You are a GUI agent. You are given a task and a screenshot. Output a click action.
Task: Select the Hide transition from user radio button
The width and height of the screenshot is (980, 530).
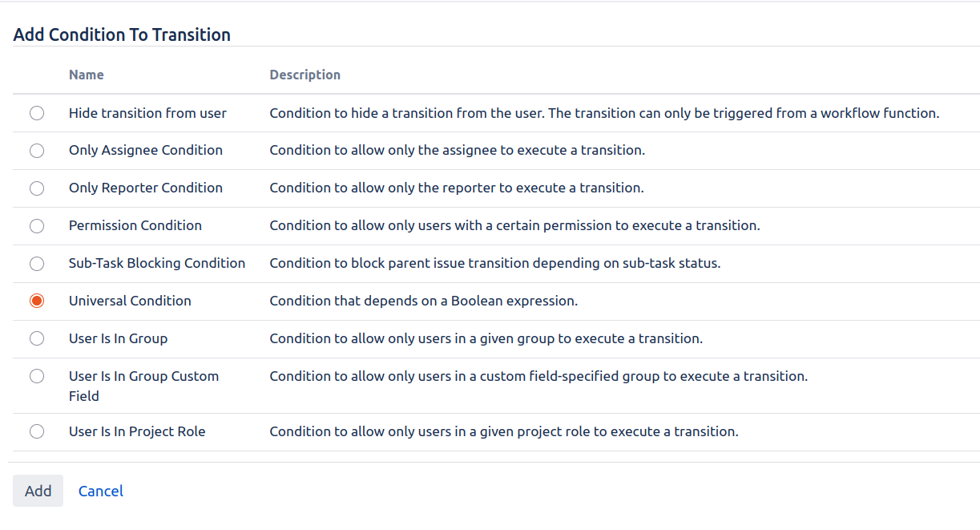tap(37, 113)
